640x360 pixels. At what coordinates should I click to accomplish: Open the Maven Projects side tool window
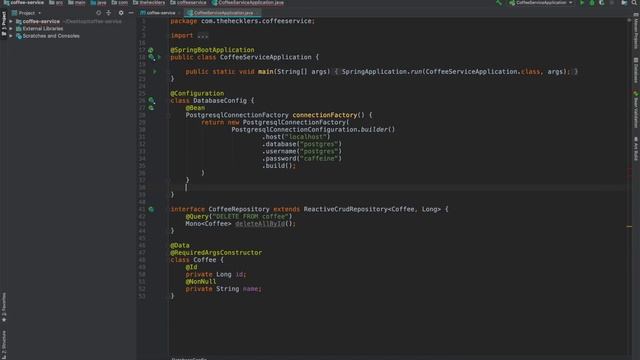point(636,31)
